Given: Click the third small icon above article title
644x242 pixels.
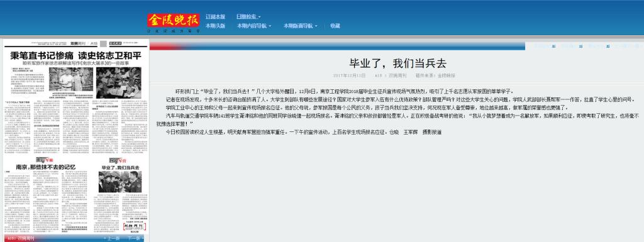Looking at the screenshot, I should tap(608, 47).
